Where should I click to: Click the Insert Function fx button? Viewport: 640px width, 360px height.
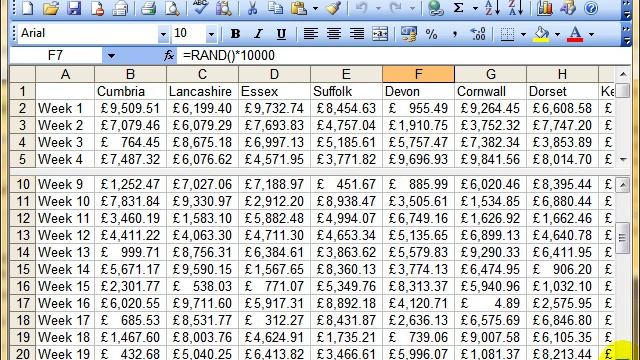(x=168, y=56)
